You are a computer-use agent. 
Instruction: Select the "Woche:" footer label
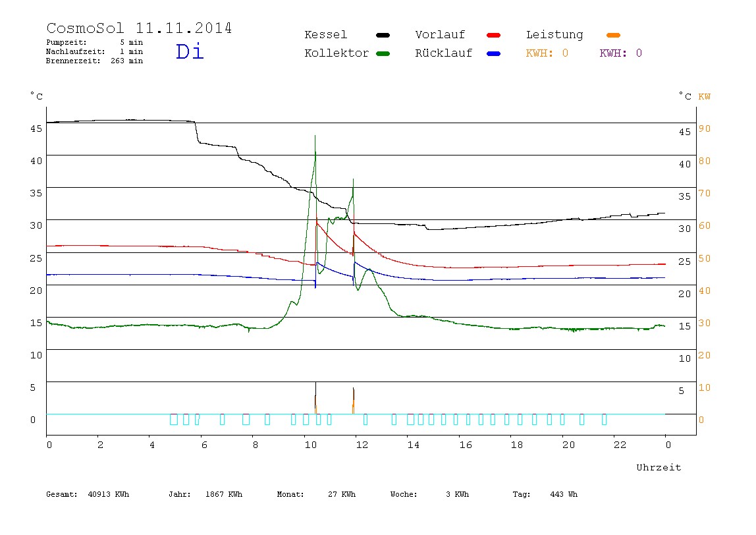[404, 494]
